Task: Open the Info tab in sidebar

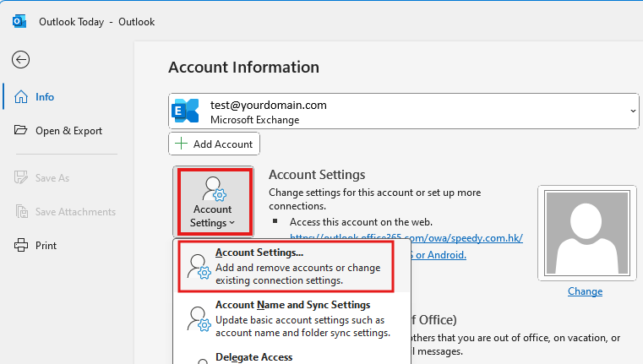Action: (x=45, y=97)
